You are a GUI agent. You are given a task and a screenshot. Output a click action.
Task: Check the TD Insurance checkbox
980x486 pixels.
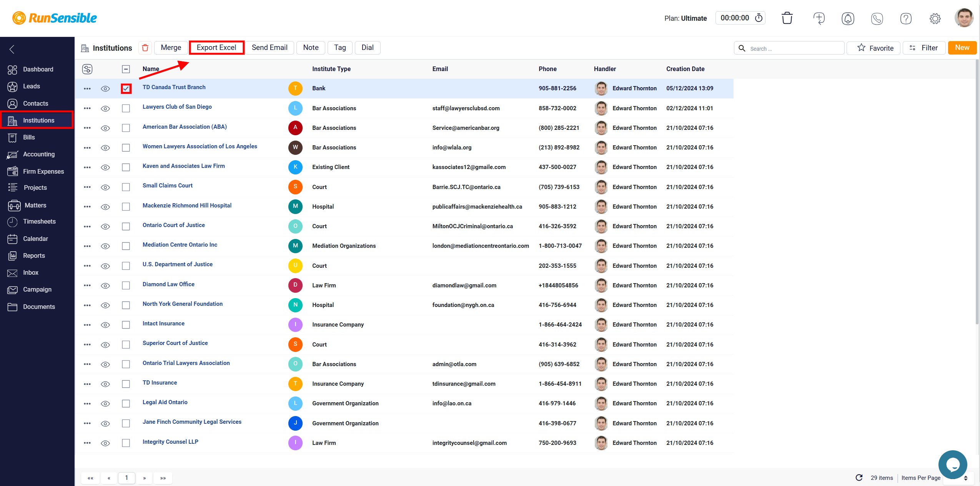coord(126,384)
